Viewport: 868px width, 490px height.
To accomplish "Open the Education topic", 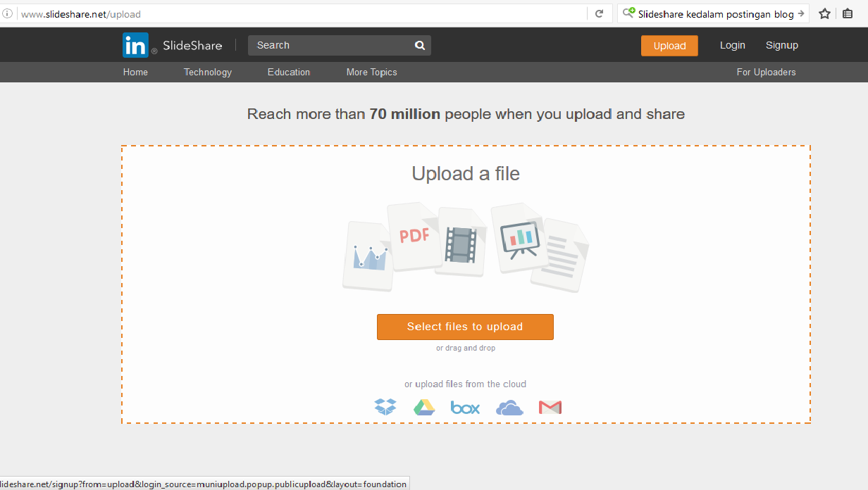I will (x=289, y=72).
